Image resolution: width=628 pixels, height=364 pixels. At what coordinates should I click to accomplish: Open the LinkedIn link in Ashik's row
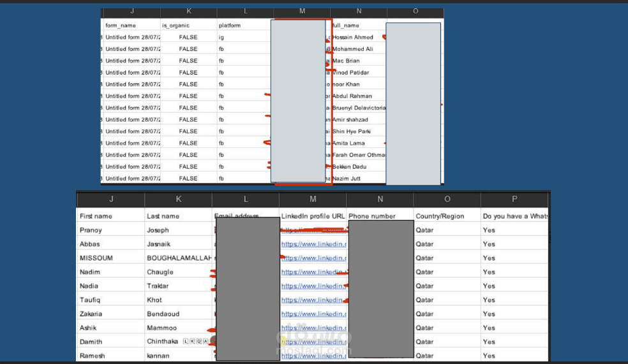(313, 328)
